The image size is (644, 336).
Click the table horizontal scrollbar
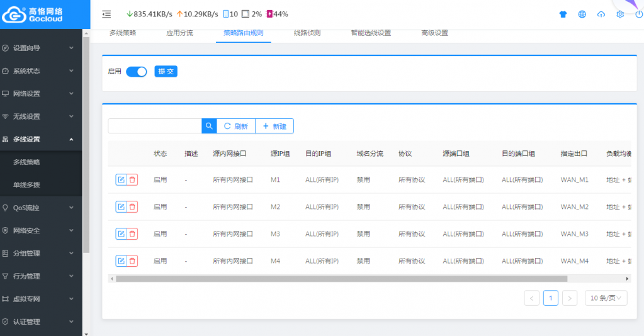click(x=341, y=279)
